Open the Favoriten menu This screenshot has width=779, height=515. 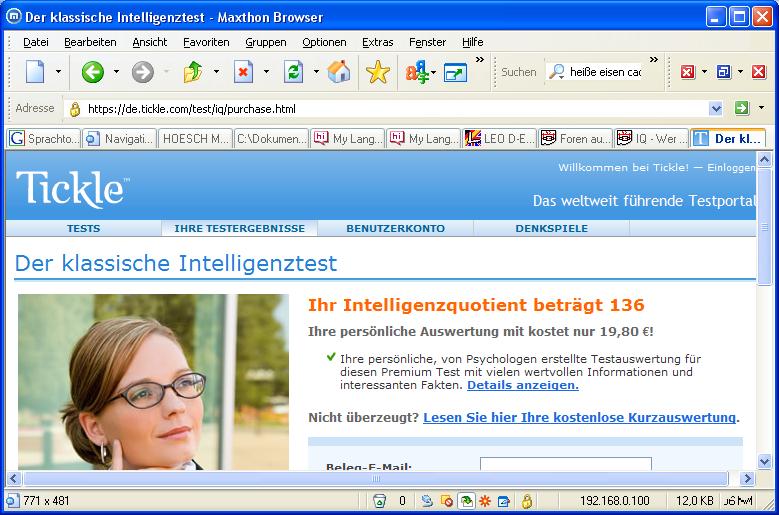(x=206, y=42)
